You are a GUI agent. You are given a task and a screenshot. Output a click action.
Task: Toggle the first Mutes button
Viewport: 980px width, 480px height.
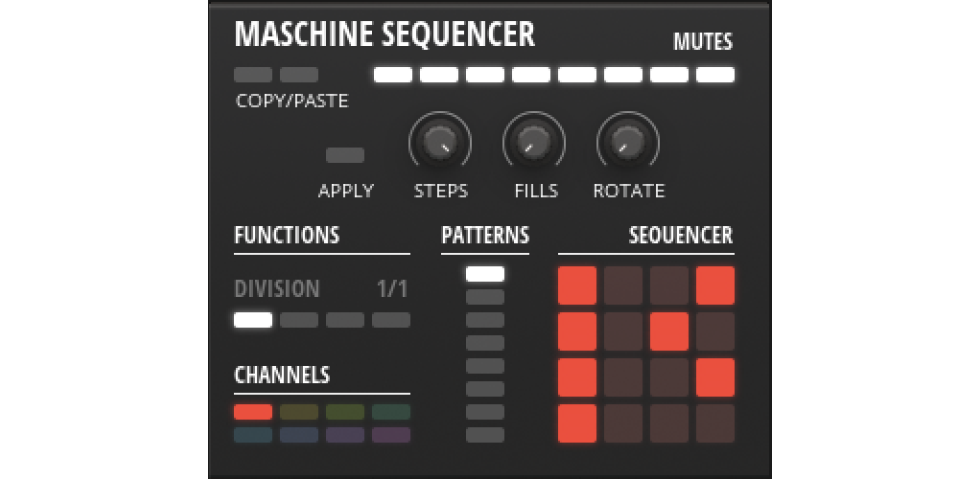392,74
